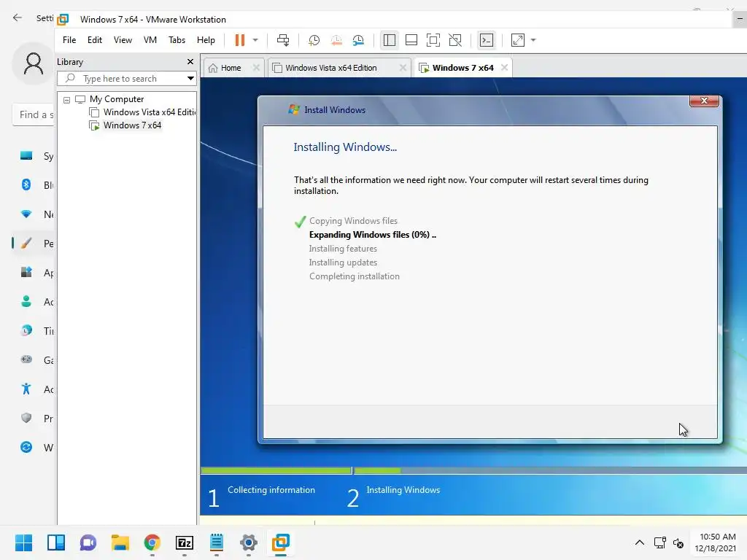This screenshot has height=560, width=747.
Task: Open the VM menu
Action: 150,40
